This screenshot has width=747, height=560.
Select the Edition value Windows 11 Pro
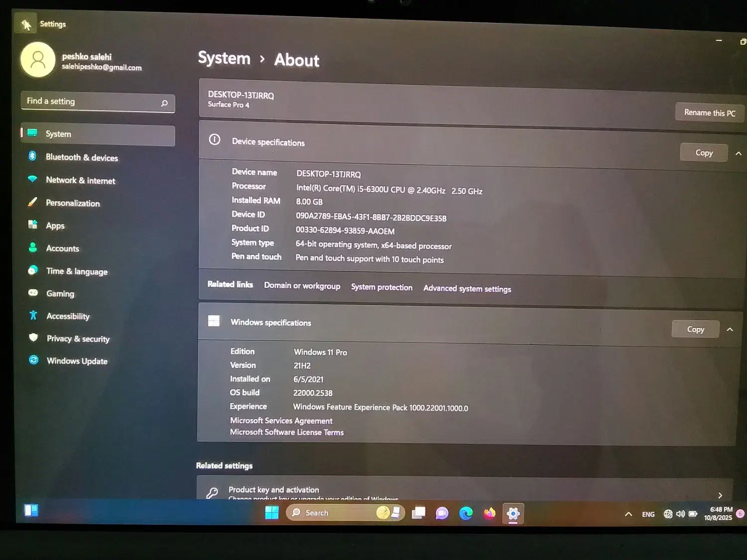point(320,352)
